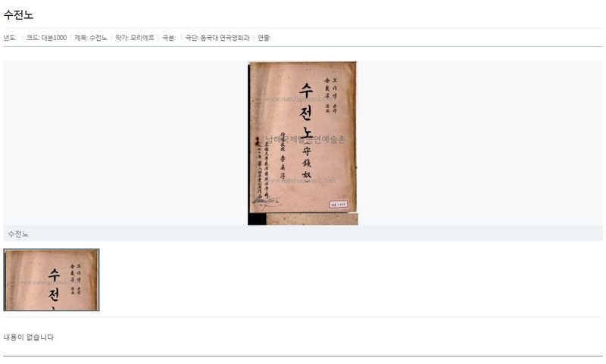Click the 극본 field label

click(x=168, y=38)
